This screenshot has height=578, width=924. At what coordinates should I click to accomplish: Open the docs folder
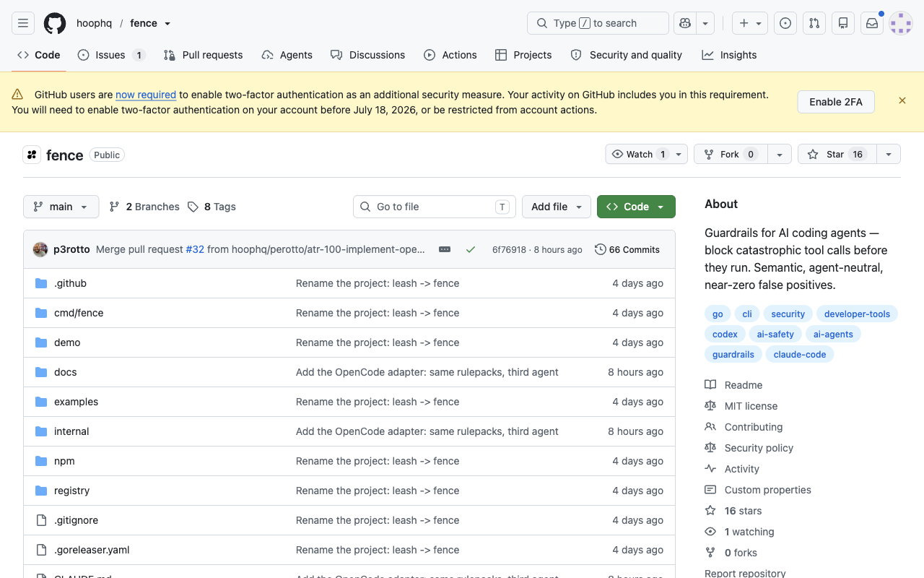[x=65, y=372]
